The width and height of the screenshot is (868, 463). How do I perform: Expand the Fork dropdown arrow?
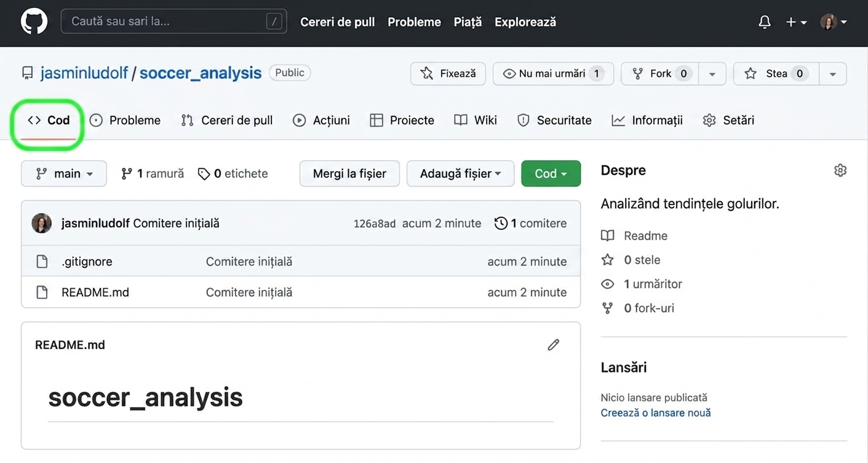coord(712,74)
